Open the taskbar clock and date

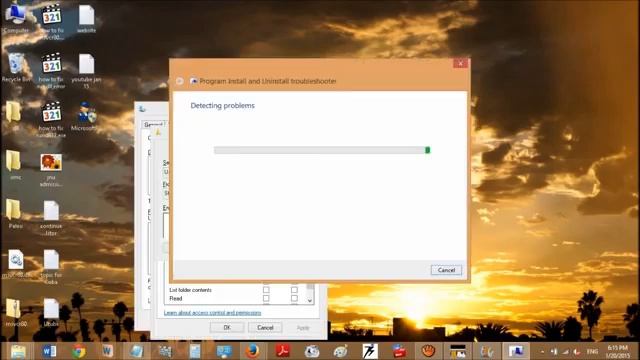coord(618,351)
